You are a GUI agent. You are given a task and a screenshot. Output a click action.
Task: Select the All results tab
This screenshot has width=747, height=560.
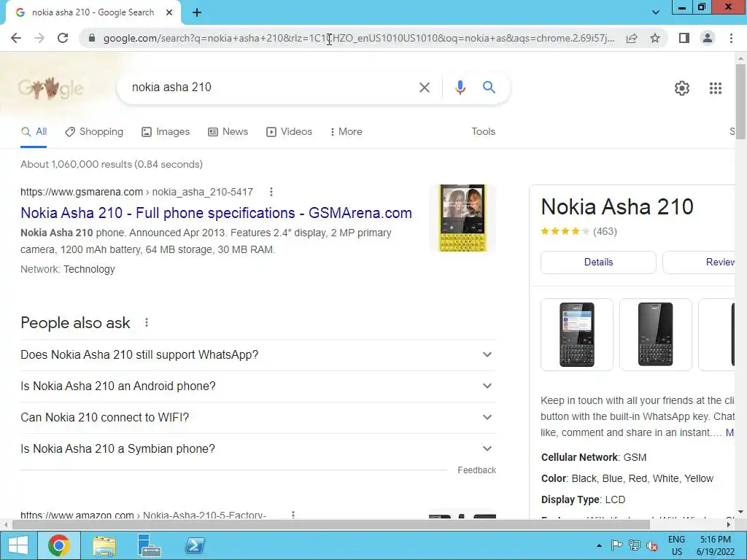pyautogui.click(x=34, y=132)
